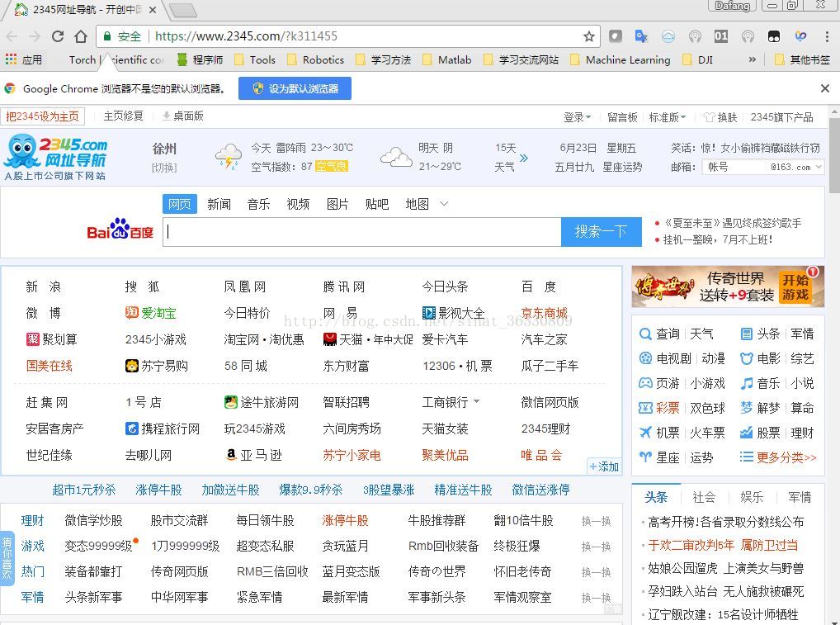Open the Matlab bookmarks folder
Image resolution: width=840 pixels, height=625 pixels.
[x=446, y=59]
